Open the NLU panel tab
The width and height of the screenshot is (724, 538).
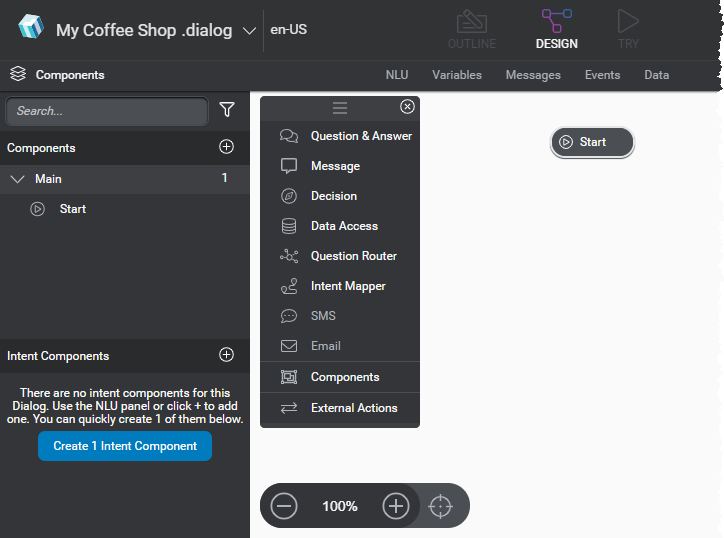(397, 75)
